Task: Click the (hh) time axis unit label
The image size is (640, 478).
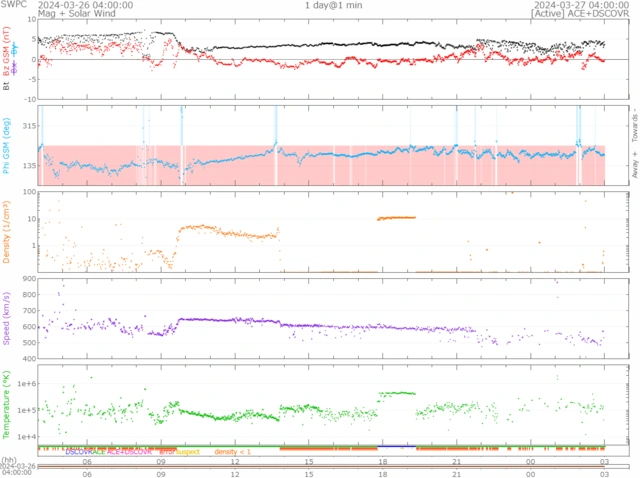Action: pos(9,460)
